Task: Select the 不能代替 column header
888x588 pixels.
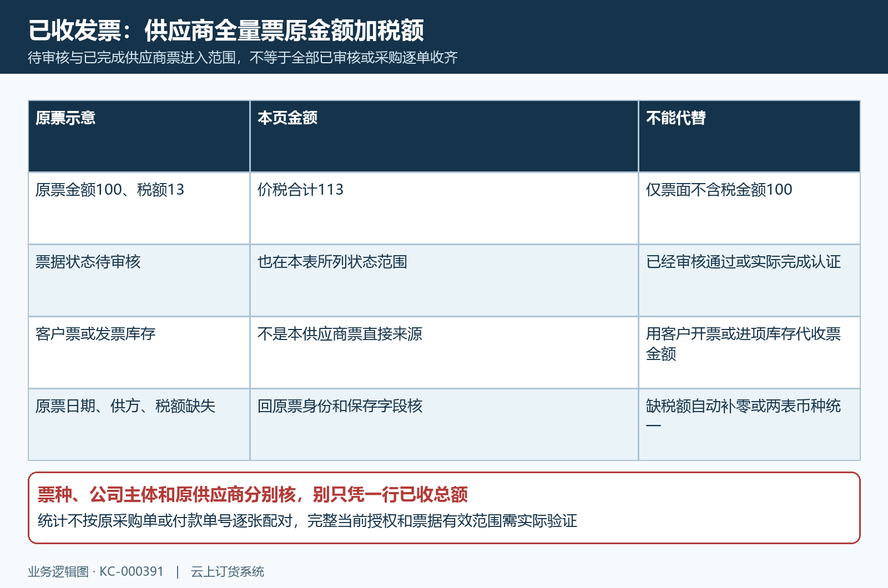Action: coord(749,136)
